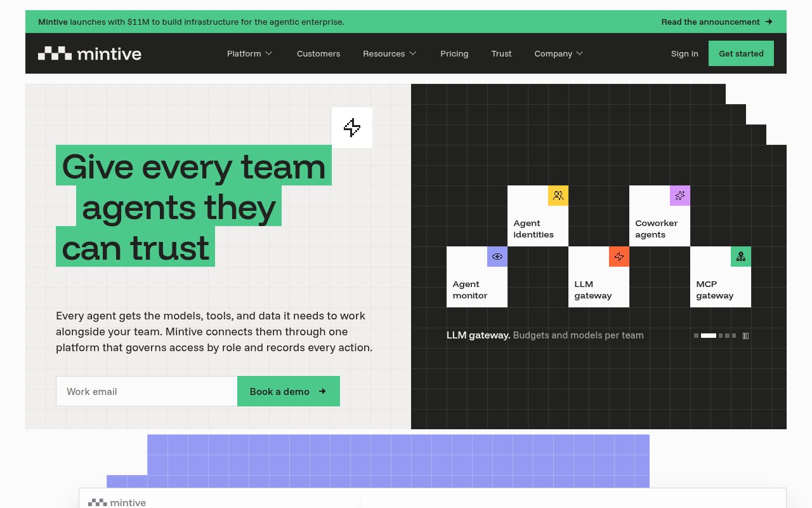Click the Agent identities card label

coord(534,229)
